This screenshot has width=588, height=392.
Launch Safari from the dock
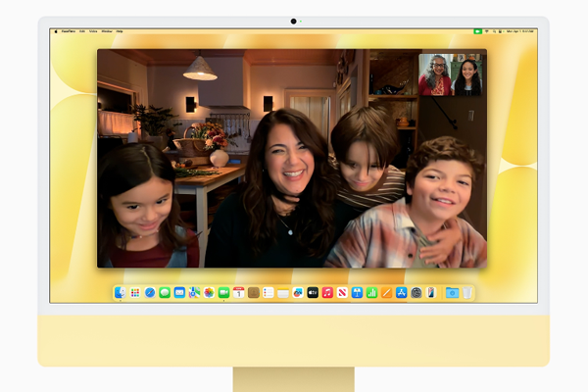[x=150, y=292]
